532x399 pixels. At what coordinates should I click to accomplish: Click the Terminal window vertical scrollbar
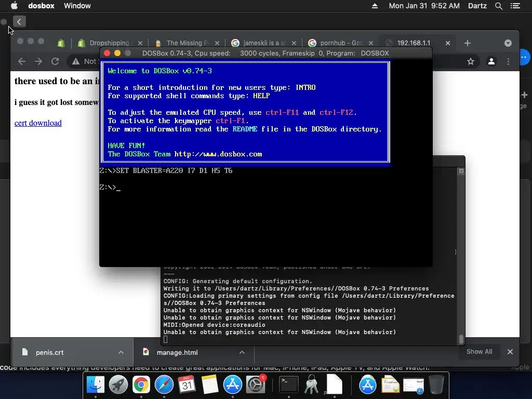coord(461,339)
